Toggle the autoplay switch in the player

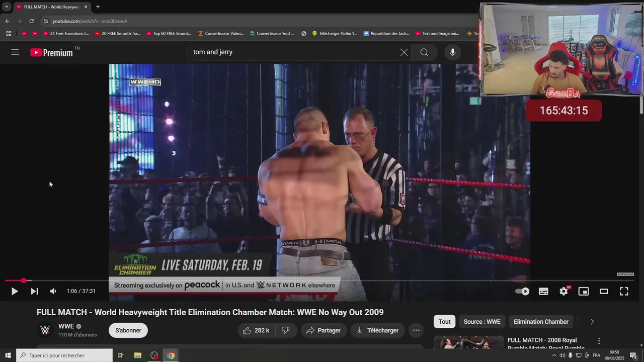click(x=522, y=291)
